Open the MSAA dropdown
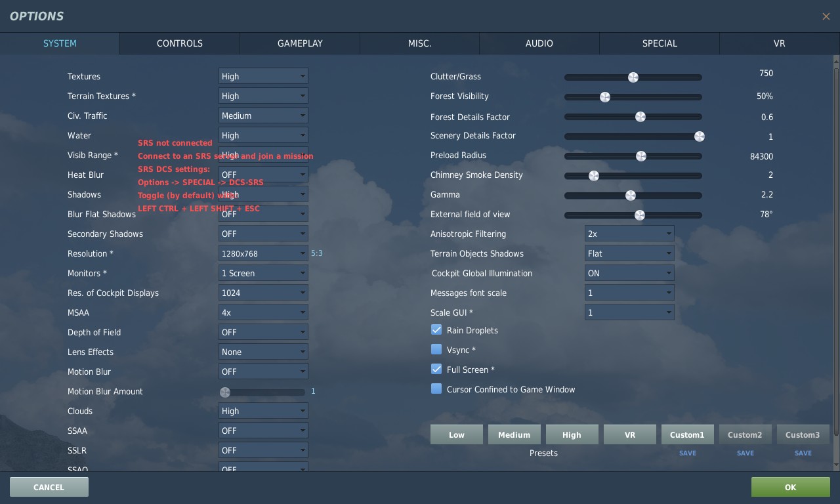The image size is (840, 504). 263,312
